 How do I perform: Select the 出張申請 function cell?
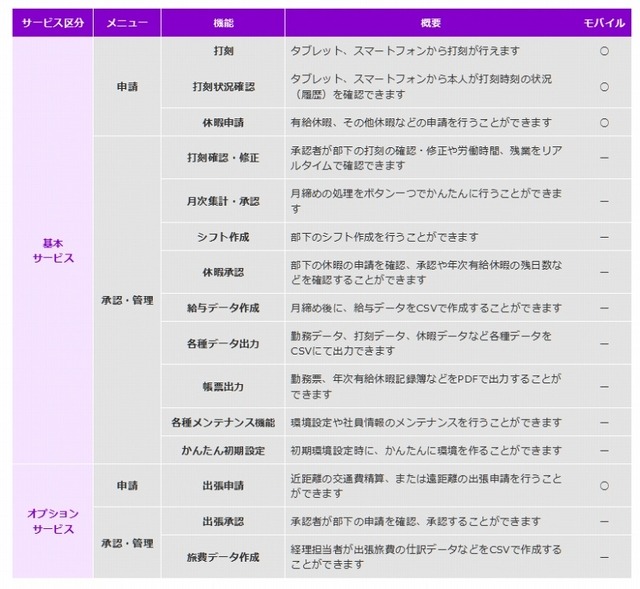click(223, 486)
